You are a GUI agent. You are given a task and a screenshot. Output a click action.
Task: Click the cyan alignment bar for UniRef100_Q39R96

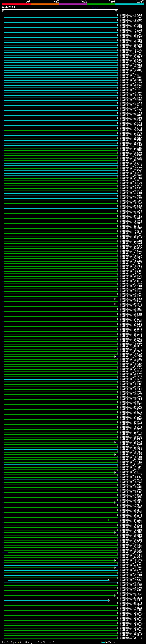coord(61,570)
